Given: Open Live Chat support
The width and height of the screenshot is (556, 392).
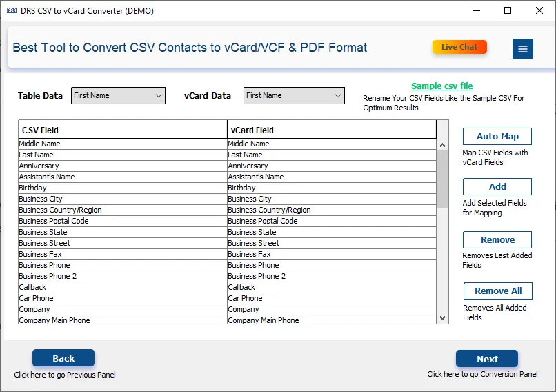Looking at the screenshot, I should [459, 47].
